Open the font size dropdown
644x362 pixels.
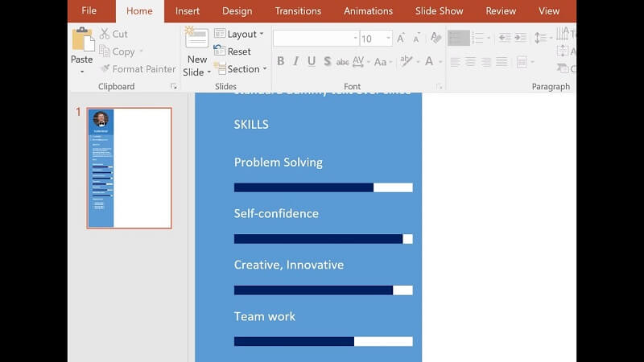click(388, 39)
